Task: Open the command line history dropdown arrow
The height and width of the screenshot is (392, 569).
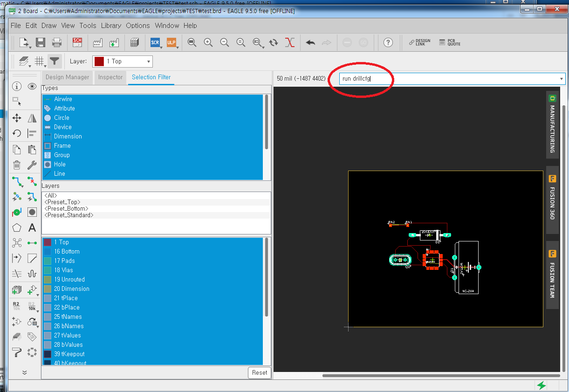Action: pyautogui.click(x=561, y=79)
